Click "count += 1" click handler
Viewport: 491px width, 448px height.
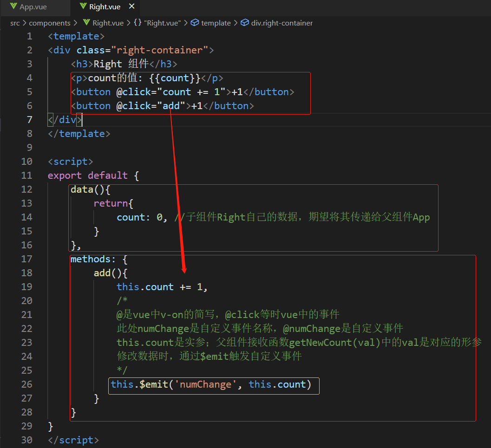tap(191, 92)
